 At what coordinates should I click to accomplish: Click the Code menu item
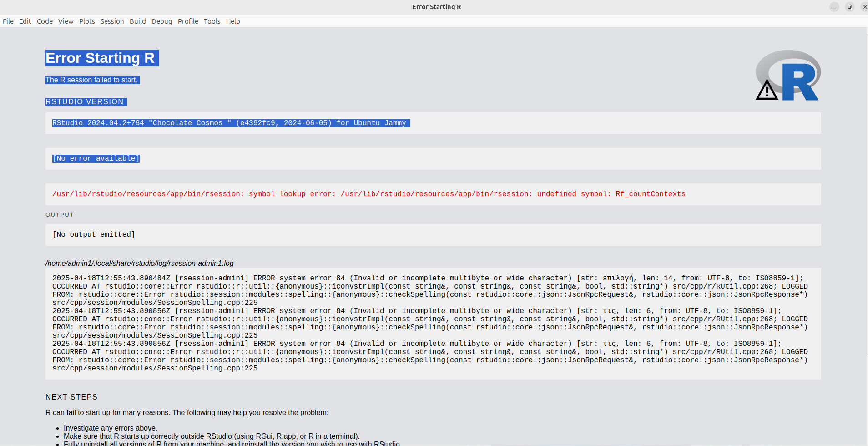(45, 21)
